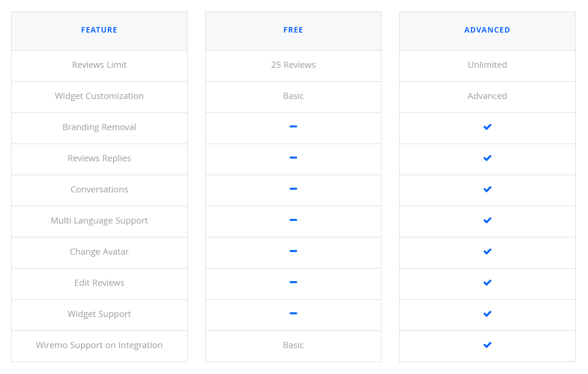Click the Advanced checkmark for Branding Removal
Image resolution: width=588 pixels, height=374 pixels.
coord(487,127)
